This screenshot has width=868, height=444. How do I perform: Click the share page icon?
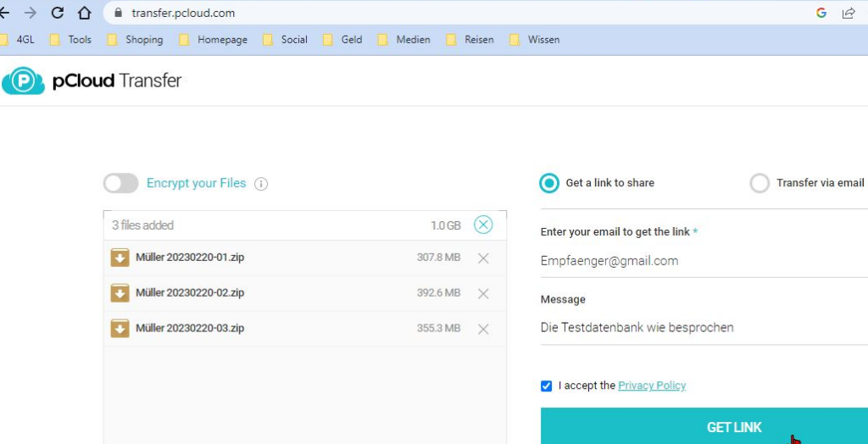point(849,13)
